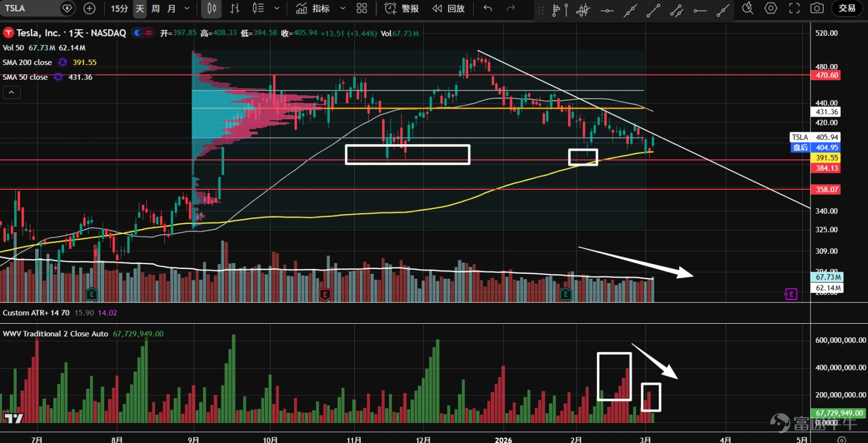Start bar replay with 回放 button
Viewport: 868px width, 443px height.
[x=449, y=9]
